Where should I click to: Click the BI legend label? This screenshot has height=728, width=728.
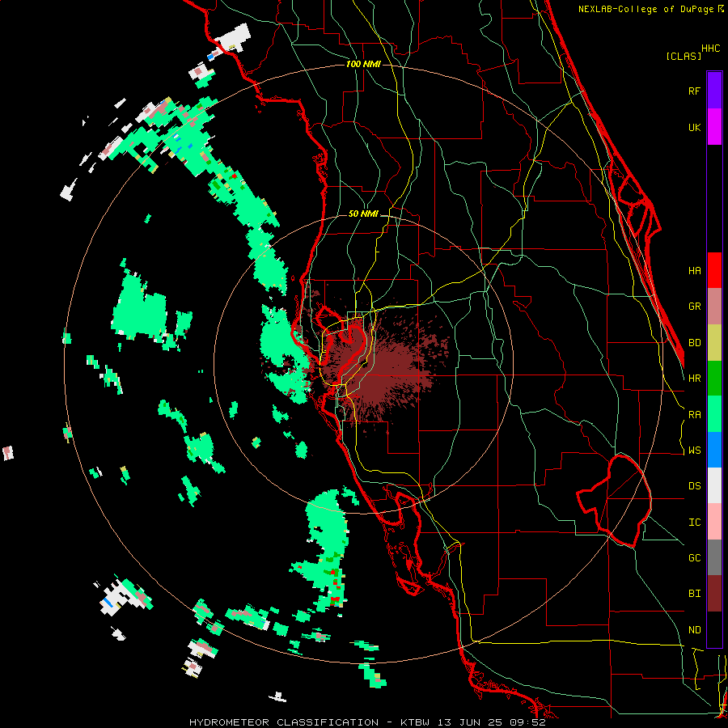pos(695,594)
